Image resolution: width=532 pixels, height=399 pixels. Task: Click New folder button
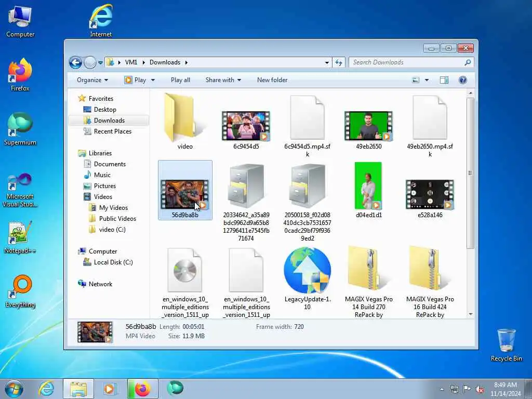click(272, 80)
